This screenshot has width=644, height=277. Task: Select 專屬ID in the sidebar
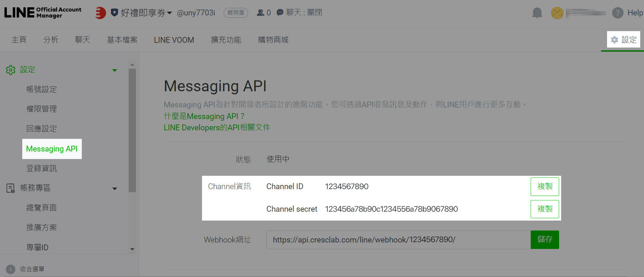[x=37, y=247]
